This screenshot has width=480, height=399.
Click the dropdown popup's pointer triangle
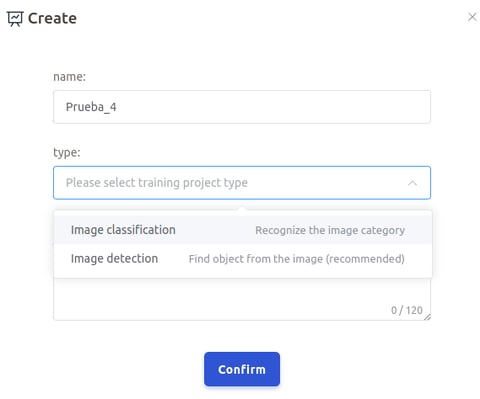click(x=243, y=209)
